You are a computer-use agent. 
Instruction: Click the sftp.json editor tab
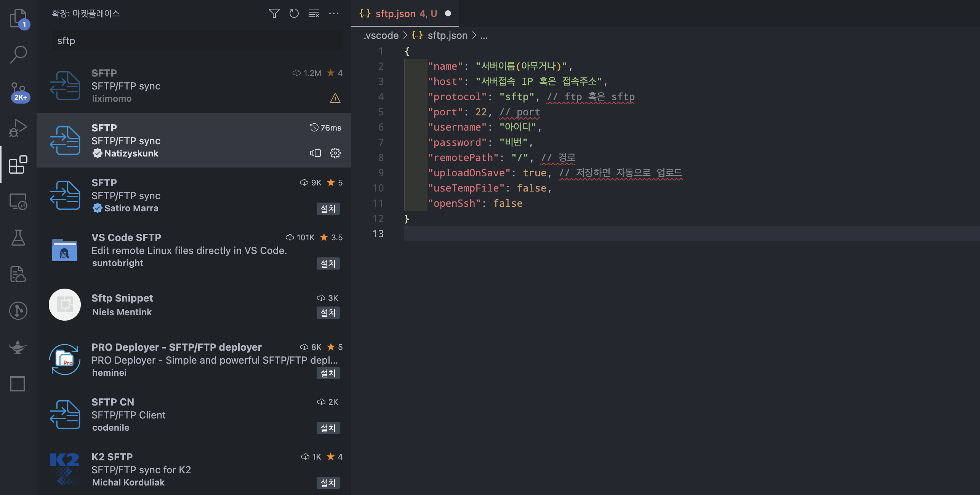pos(396,14)
